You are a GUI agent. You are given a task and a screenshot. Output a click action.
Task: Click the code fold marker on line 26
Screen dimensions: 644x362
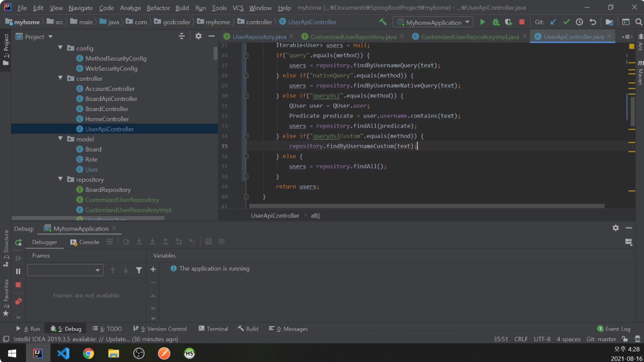tap(246, 55)
